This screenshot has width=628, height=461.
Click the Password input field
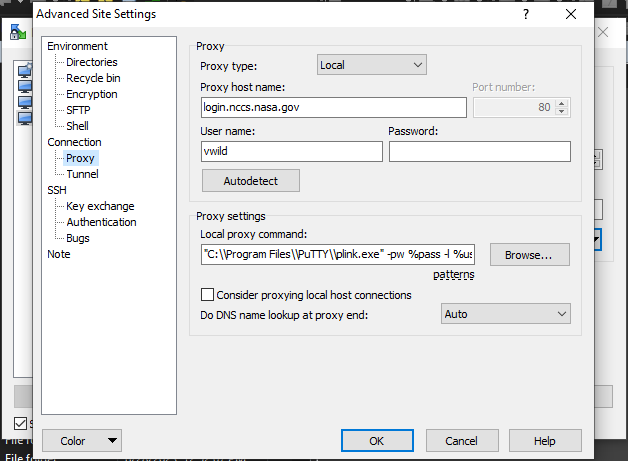[x=479, y=151]
